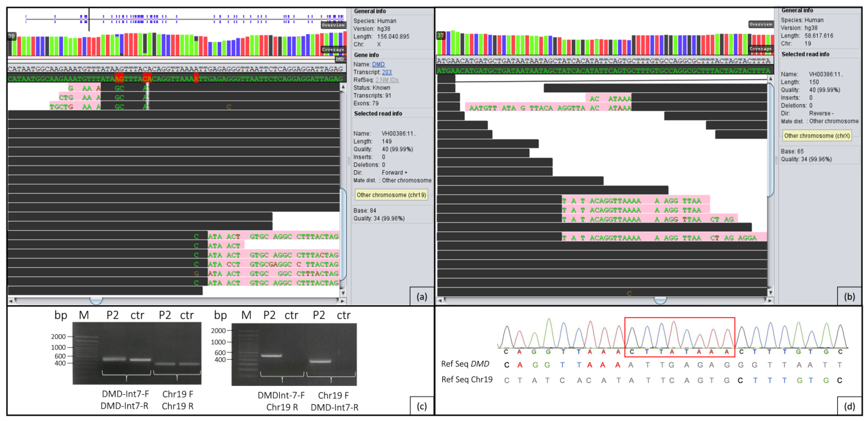Click the Coverage tag in chr19 viewer

(x=761, y=49)
